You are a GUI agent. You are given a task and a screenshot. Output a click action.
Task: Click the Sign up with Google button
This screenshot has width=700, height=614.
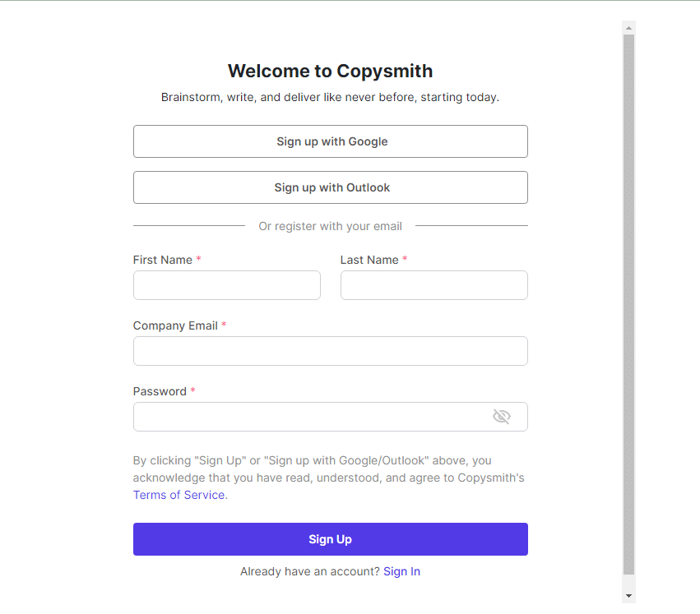click(x=331, y=141)
